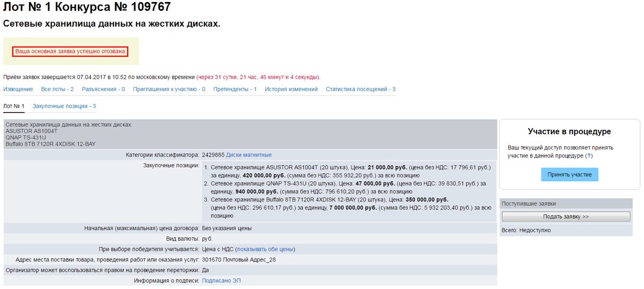Switch to Закупочные позиции - 3 tab

[x=64, y=106]
